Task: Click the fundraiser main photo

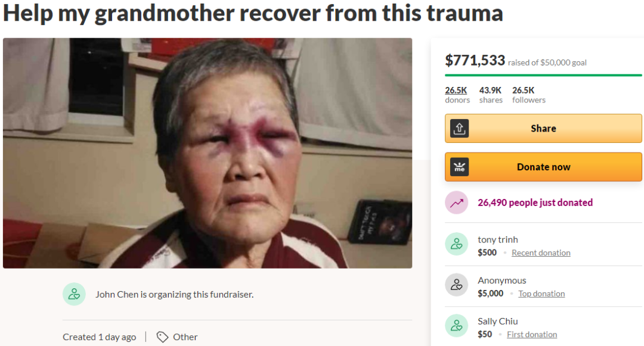Action: click(208, 153)
